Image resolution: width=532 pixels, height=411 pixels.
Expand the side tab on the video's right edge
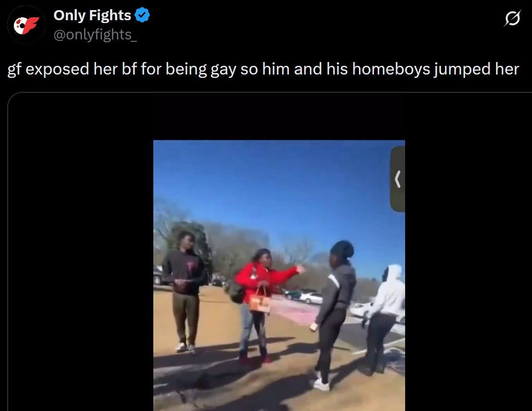click(397, 179)
